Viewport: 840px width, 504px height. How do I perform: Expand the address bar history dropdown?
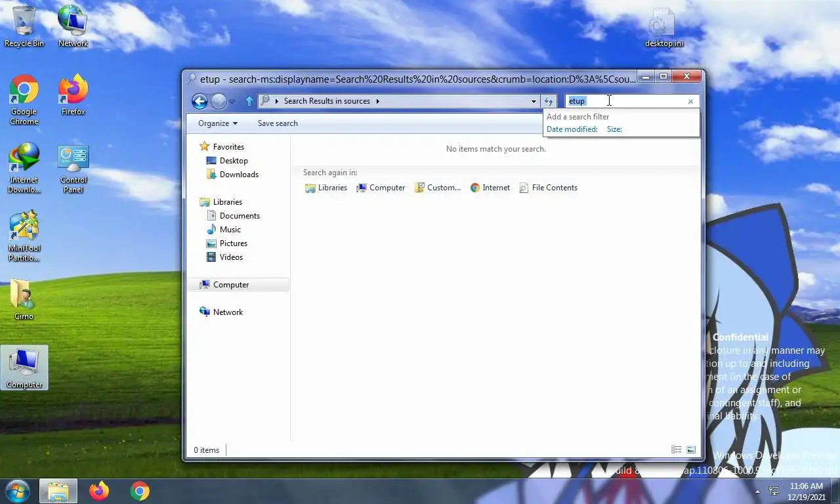click(x=534, y=101)
